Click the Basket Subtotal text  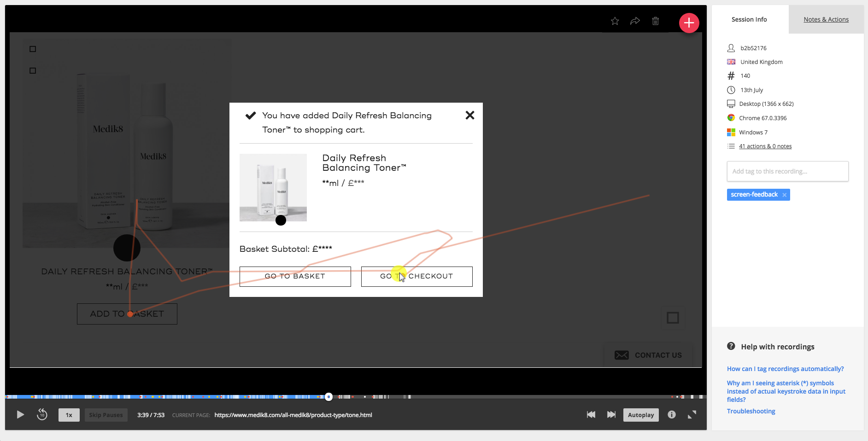click(286, 249)
